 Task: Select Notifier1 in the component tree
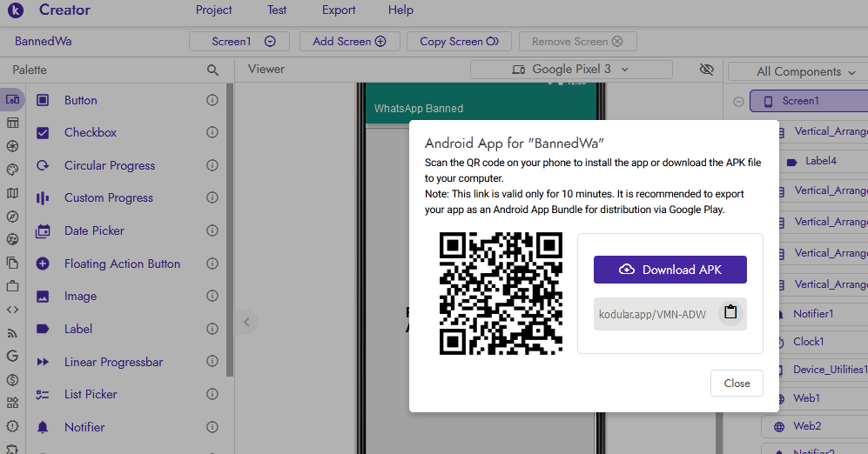click(813, 314)
